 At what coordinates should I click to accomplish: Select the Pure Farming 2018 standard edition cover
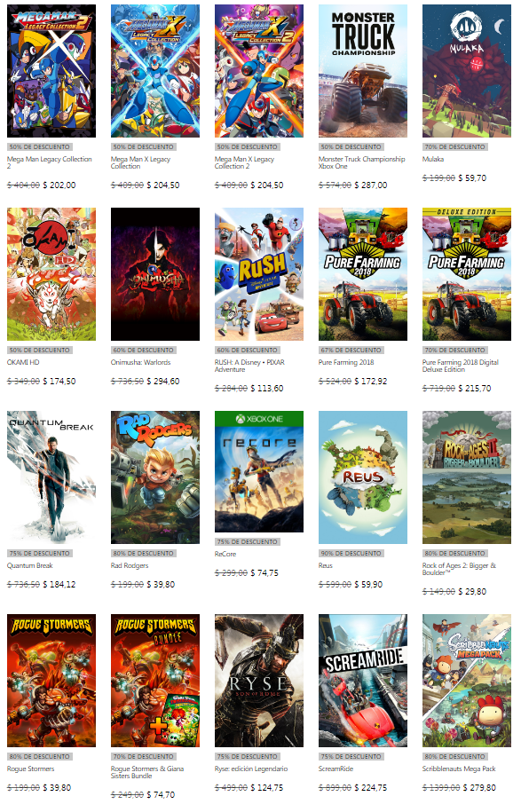(x=362, y=274)
